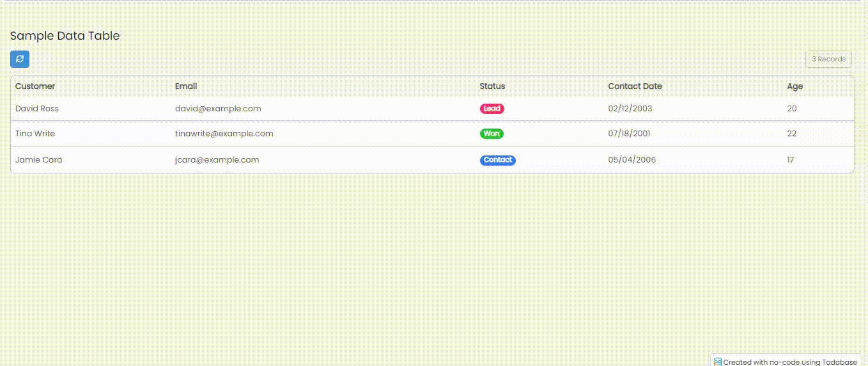868x366 pixels.
Task: Select the David Ross customer cell
Action: 37,109
